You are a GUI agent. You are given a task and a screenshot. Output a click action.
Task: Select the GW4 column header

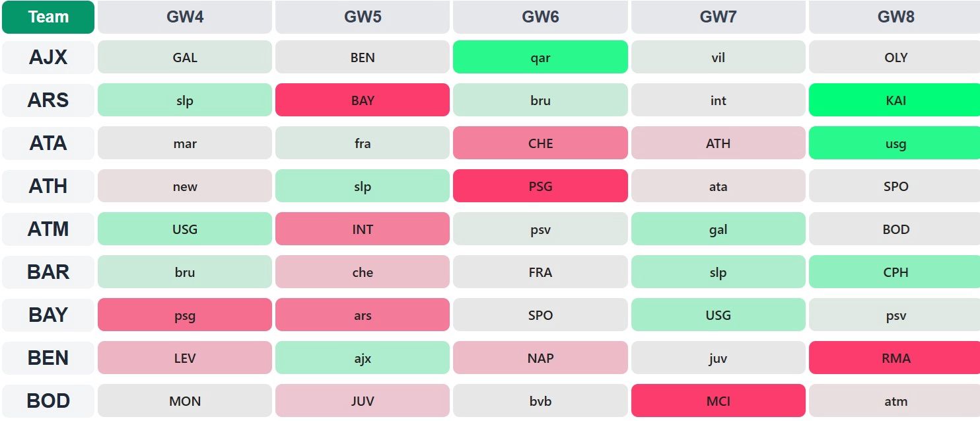tap(185, 17)
